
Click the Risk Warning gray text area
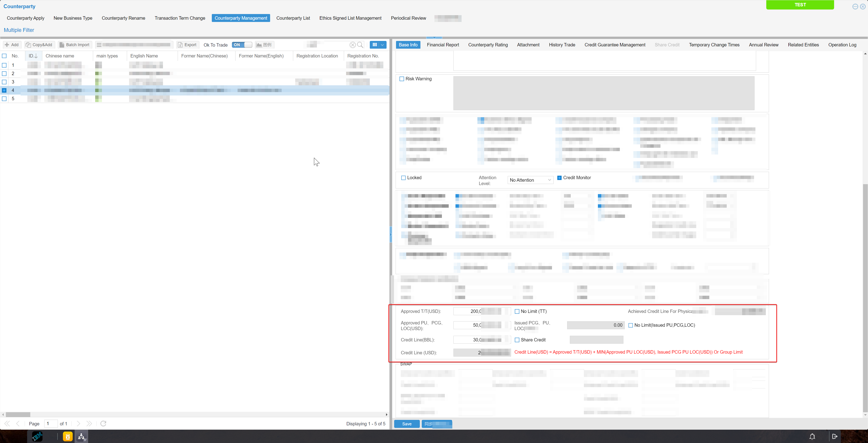(604, 93)
